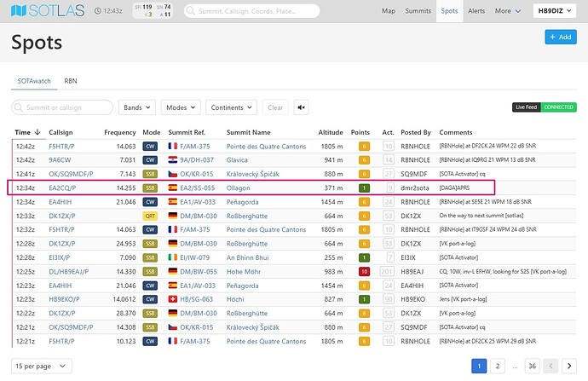
Task: Toggle the spot sound mute speaker icon
Action: click(302, 108)
